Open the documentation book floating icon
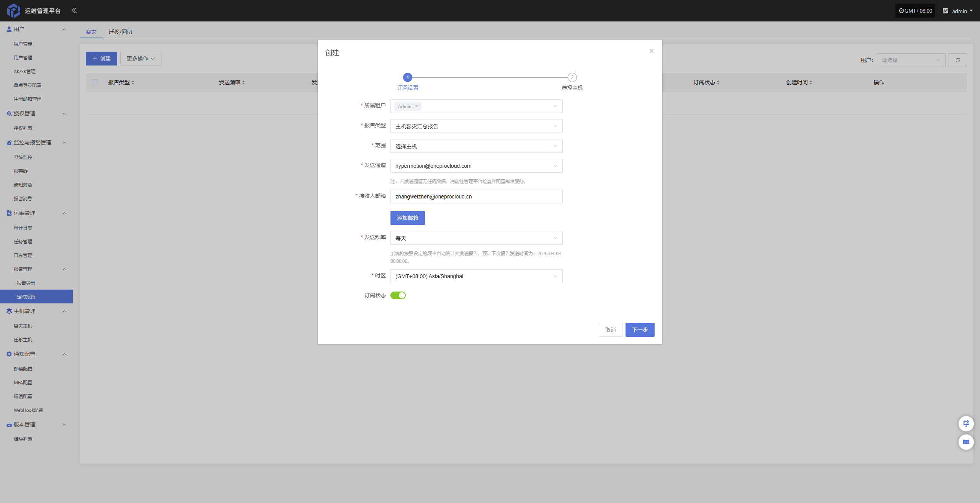The width and height of the screenshot is (980, 503). pyautogui.click(x=966, y=442)
